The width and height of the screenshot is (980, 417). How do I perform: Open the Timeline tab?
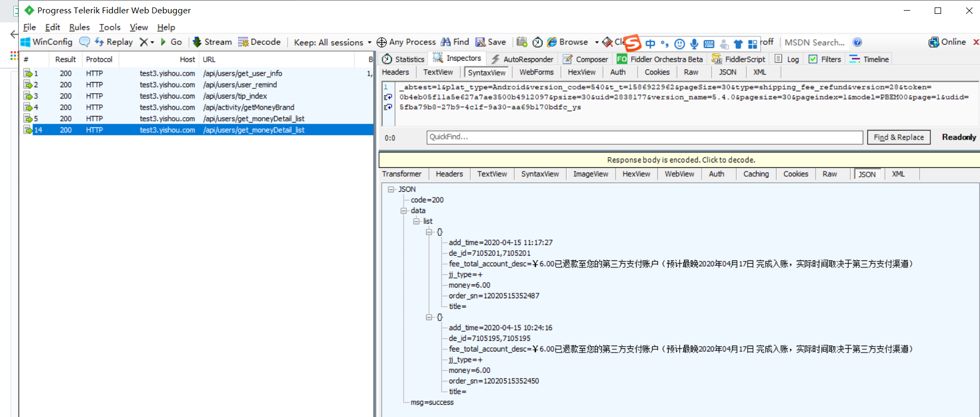869,59
